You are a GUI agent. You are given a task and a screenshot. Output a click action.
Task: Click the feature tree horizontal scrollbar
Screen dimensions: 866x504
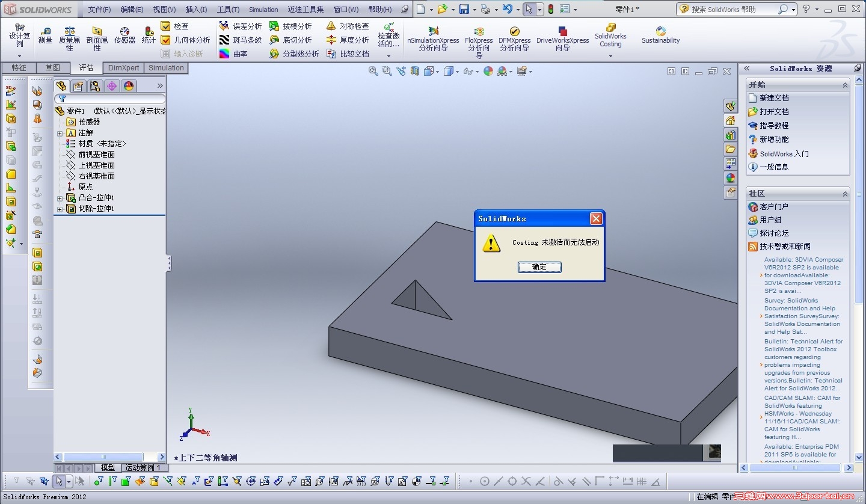[x=109, y=457]
